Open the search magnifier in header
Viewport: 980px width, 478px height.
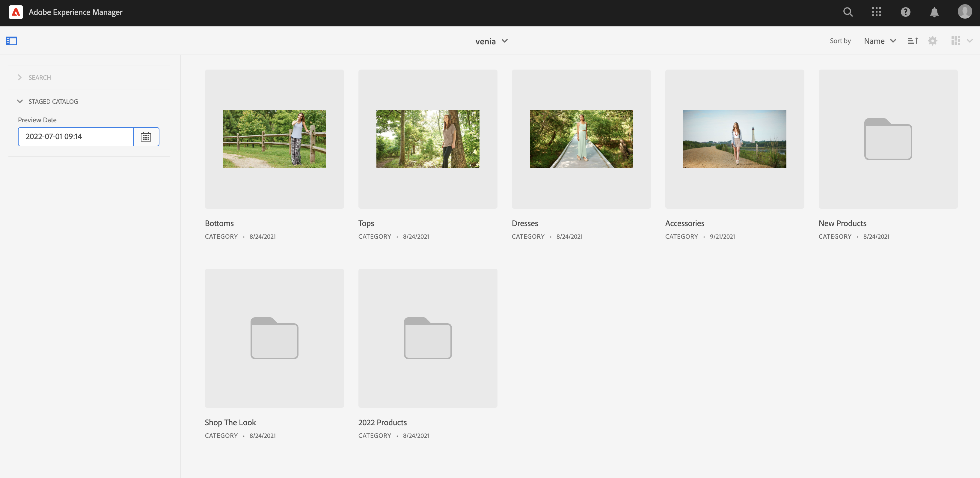[x=848, y=12]
